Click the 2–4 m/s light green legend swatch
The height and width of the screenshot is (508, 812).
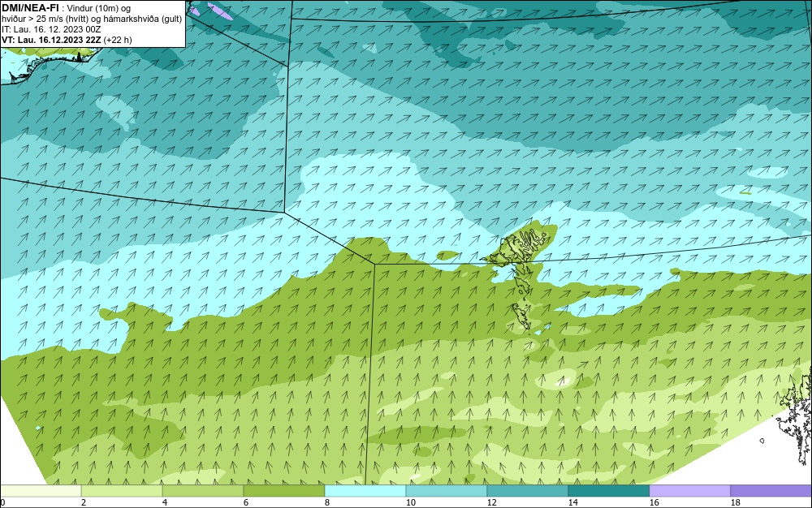(122, 491)
